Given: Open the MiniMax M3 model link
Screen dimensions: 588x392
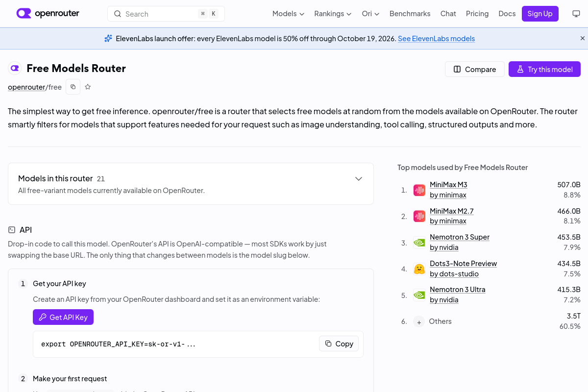Looking at the screenshot, I should [x=448, y=185].
